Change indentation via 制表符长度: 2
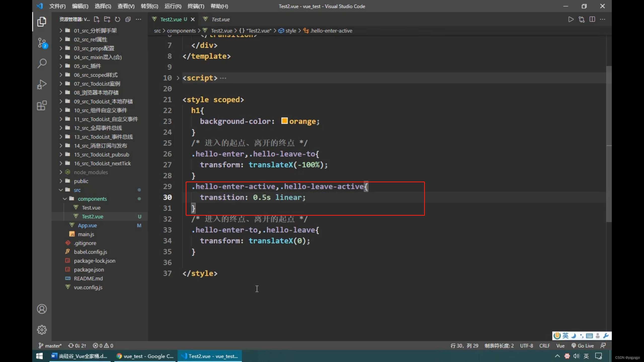The image size is (644, 362). pos(499,346)
